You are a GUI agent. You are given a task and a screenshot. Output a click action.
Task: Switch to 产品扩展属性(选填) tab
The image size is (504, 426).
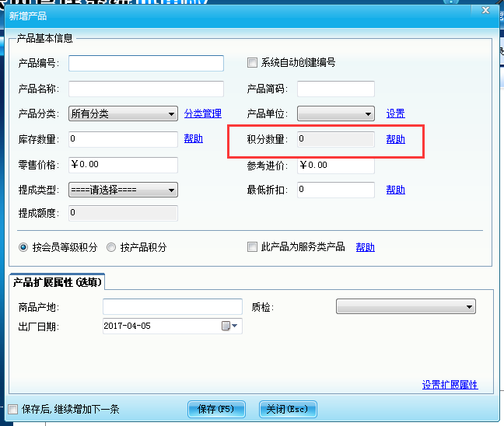tap(57, 282)
